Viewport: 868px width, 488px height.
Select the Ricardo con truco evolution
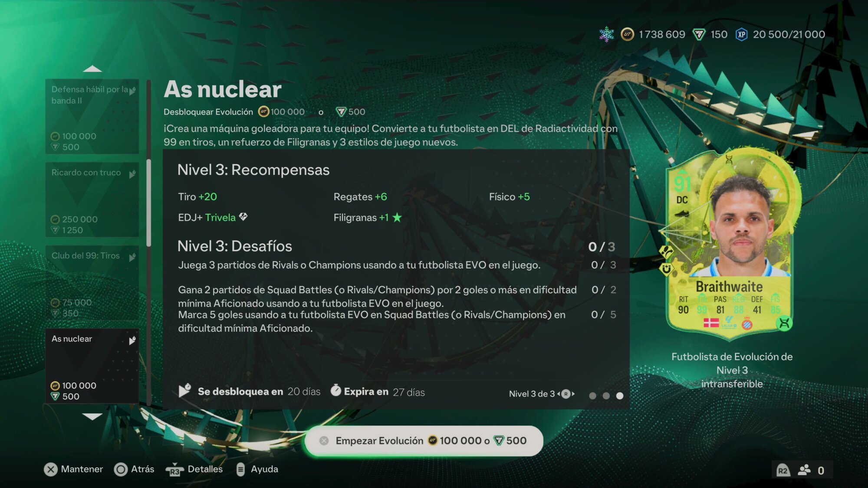click(92, 200)
